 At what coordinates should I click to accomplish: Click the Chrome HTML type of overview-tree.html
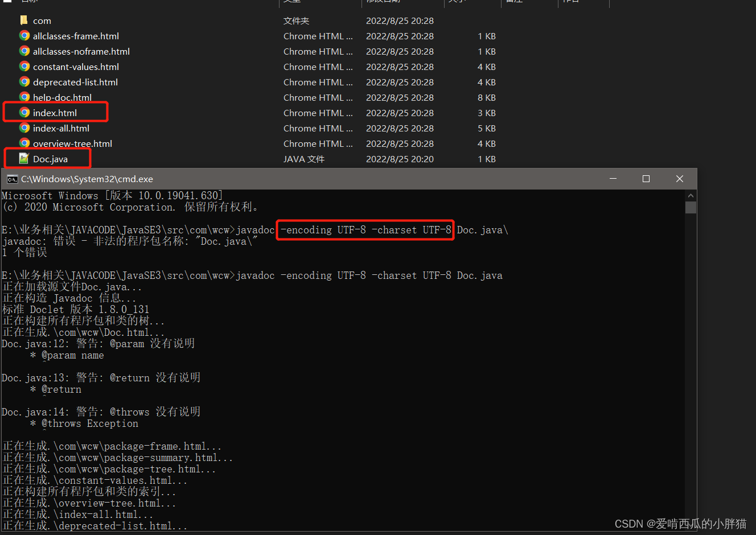click(318, 143)
